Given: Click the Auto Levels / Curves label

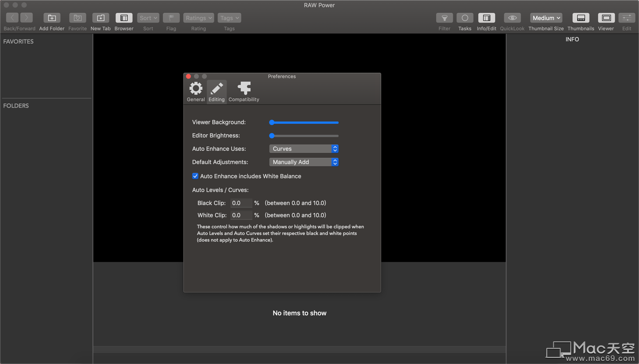Looking at the screenshot, I should tap(220, 190).
